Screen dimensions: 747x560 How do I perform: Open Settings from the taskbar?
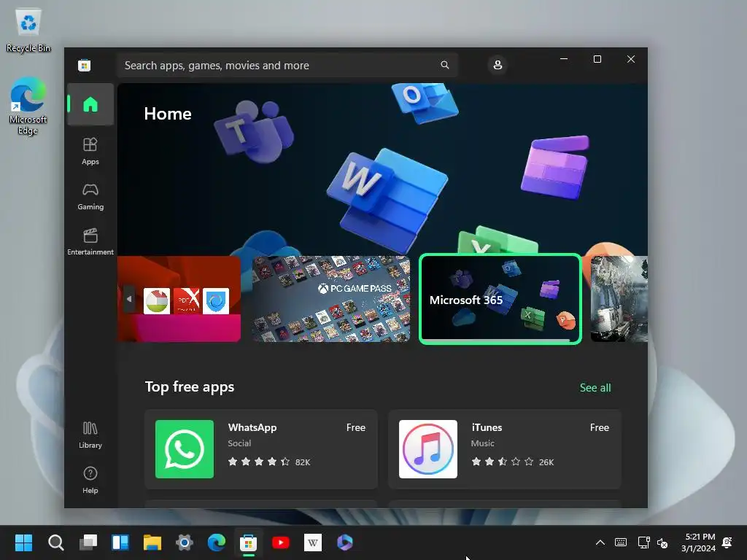coord(185,542)
